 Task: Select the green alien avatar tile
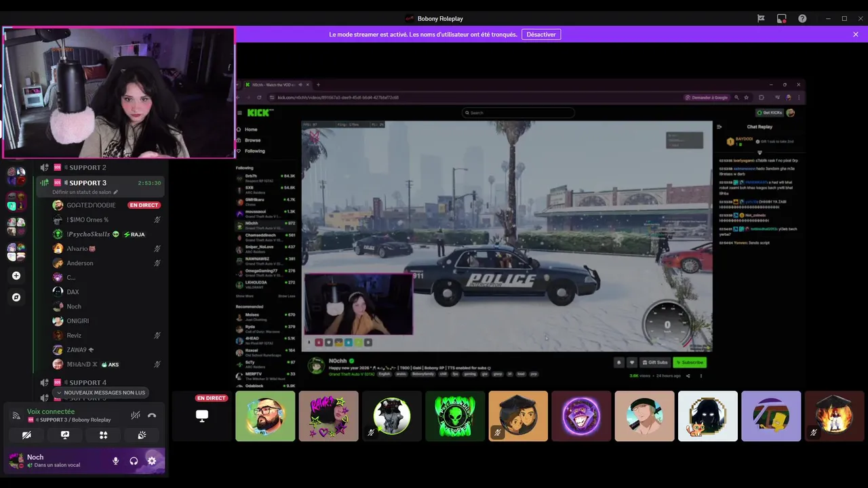[x=455, y=416]
